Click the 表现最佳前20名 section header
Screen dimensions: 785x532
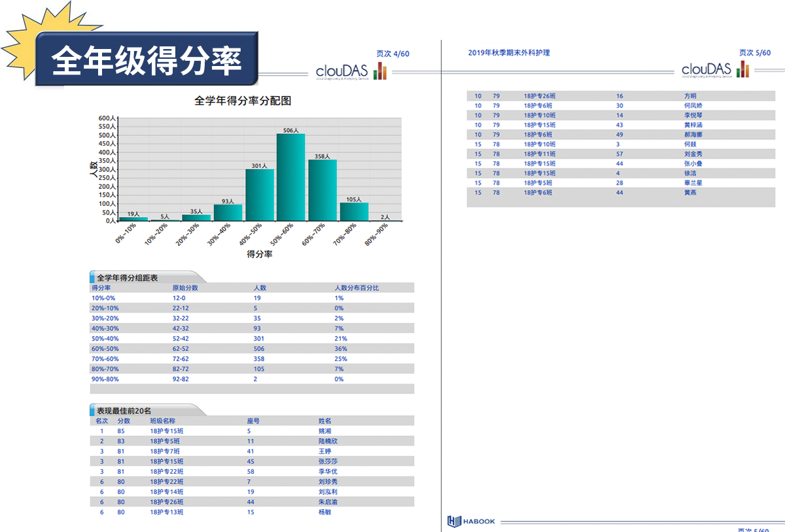(124, 410)
